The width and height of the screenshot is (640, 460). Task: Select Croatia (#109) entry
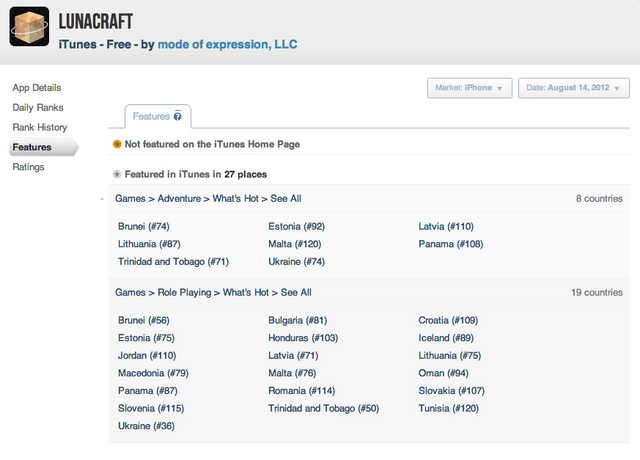point(448,320)
